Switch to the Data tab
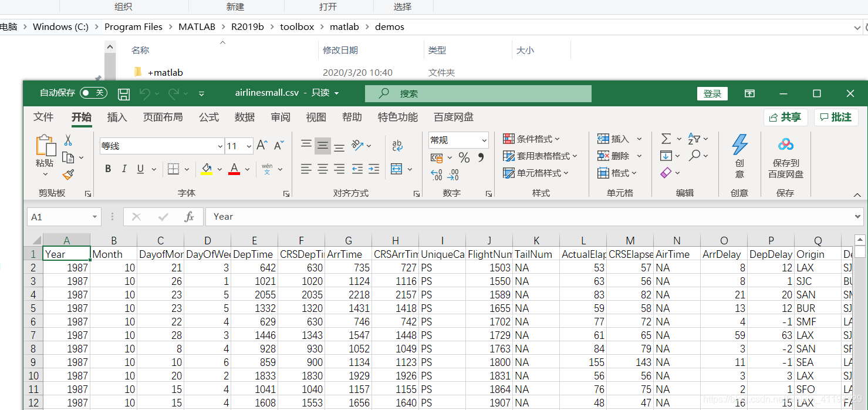 point(245,117)
